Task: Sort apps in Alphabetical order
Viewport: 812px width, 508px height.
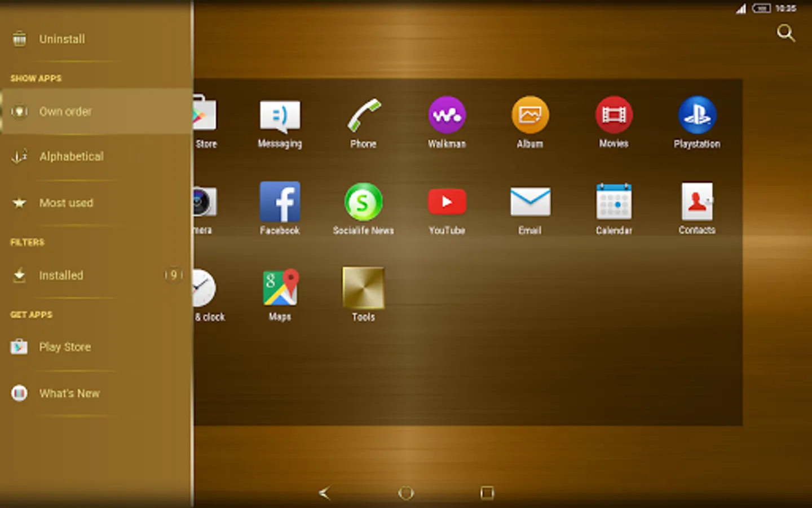Action: 96,156
